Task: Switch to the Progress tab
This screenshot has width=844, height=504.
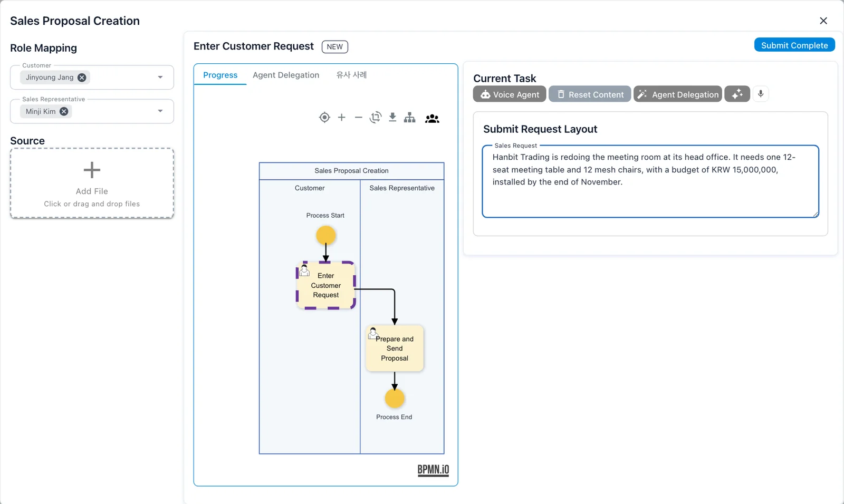Action: [x=220, y=75]
